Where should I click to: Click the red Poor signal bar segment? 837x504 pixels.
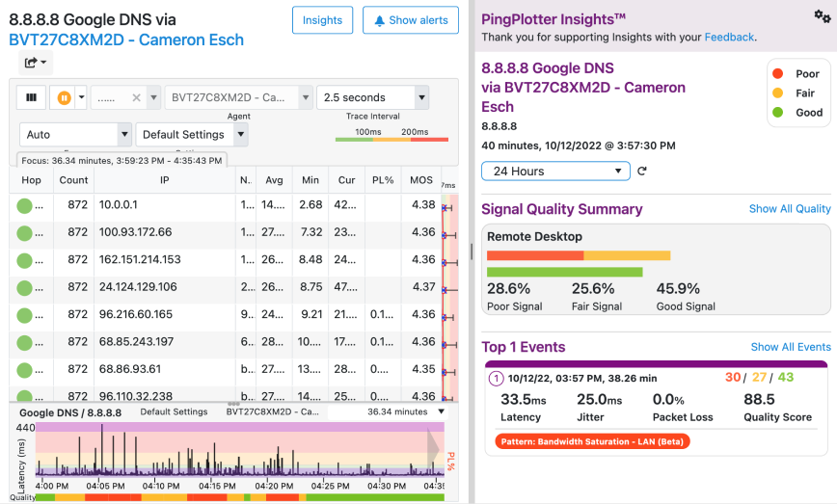pyautogui.click(x=535, y=255)
